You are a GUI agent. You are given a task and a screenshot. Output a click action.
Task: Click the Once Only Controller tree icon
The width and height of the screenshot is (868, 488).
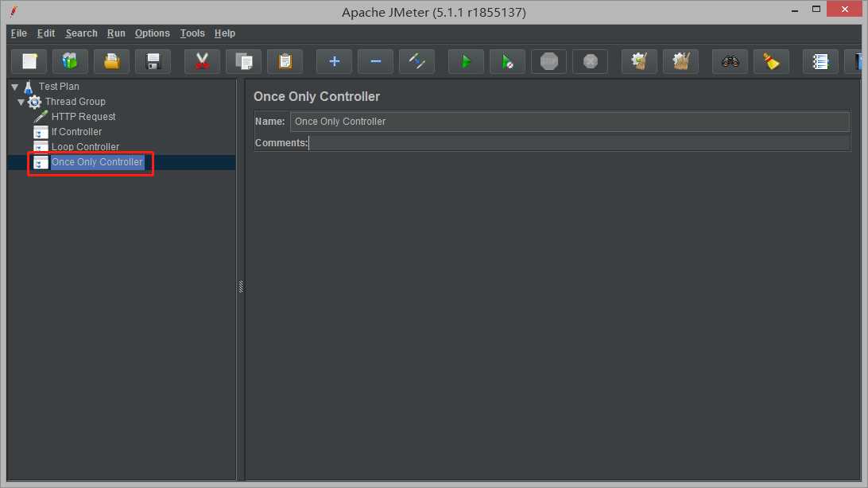(x=41, y=162)
